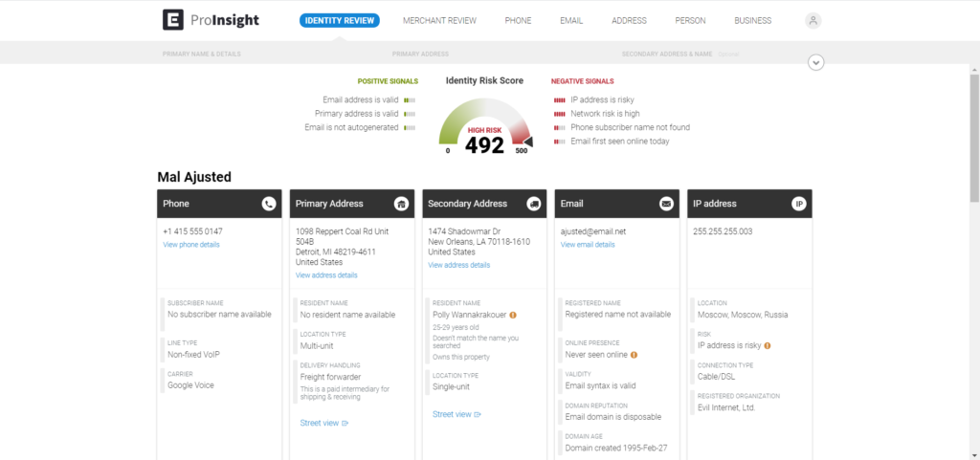980x460 pixels.
Task: Open View phone details link
Action: point(191,245)
